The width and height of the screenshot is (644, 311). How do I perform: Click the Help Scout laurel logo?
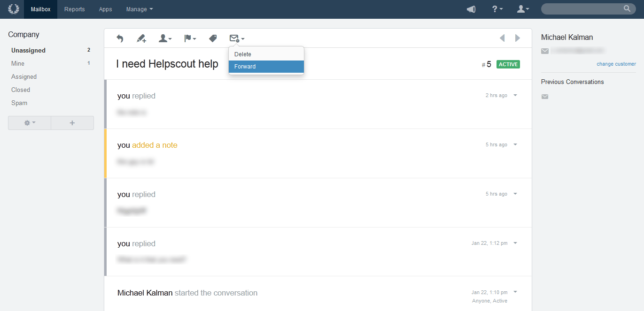click(14, 9)
